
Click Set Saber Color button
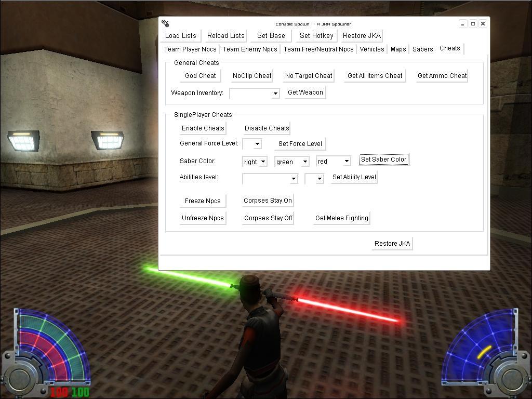tap(384, 159)
